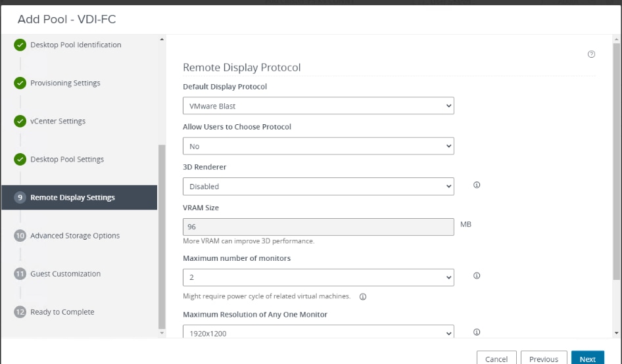
Task: Click the Previous button
Action: pyautogui.click(x=544, y=359)
